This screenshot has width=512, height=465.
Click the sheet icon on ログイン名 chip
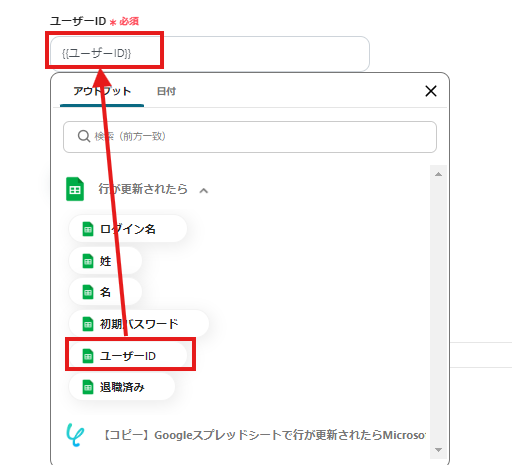click(x=88, y=229)
